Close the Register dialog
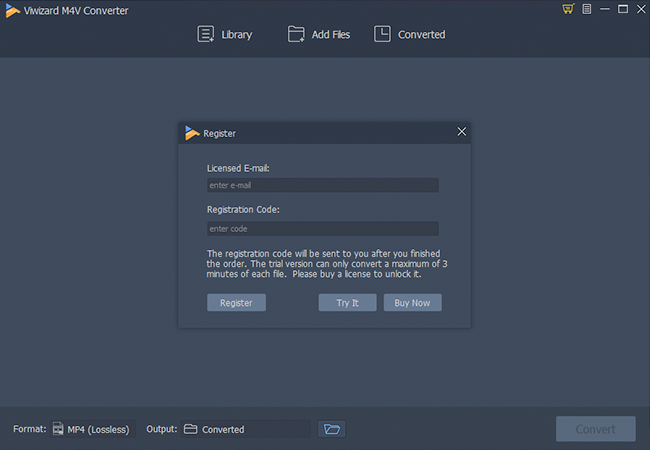Image resolution: width=650 pixels, height=450 pixels. click(461, 132)
